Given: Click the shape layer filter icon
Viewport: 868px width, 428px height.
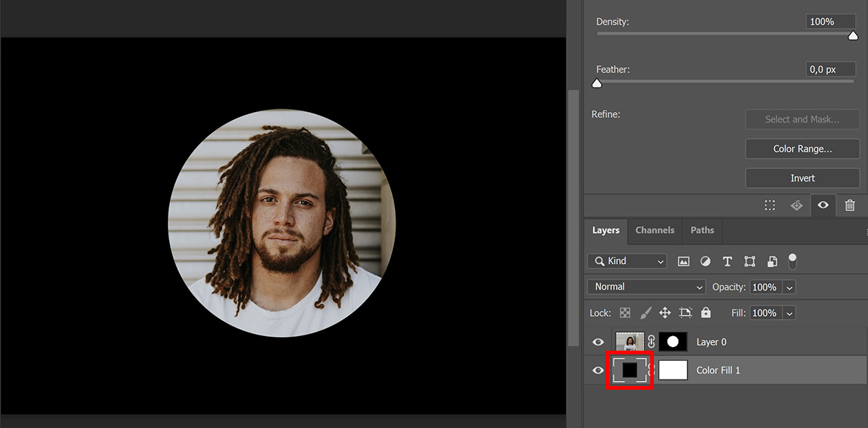Looking at the screenshot, I should tap(749, 261).
